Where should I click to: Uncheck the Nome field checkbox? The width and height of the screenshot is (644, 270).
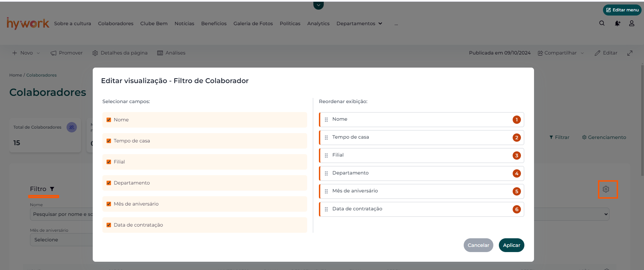coord(109,120)
